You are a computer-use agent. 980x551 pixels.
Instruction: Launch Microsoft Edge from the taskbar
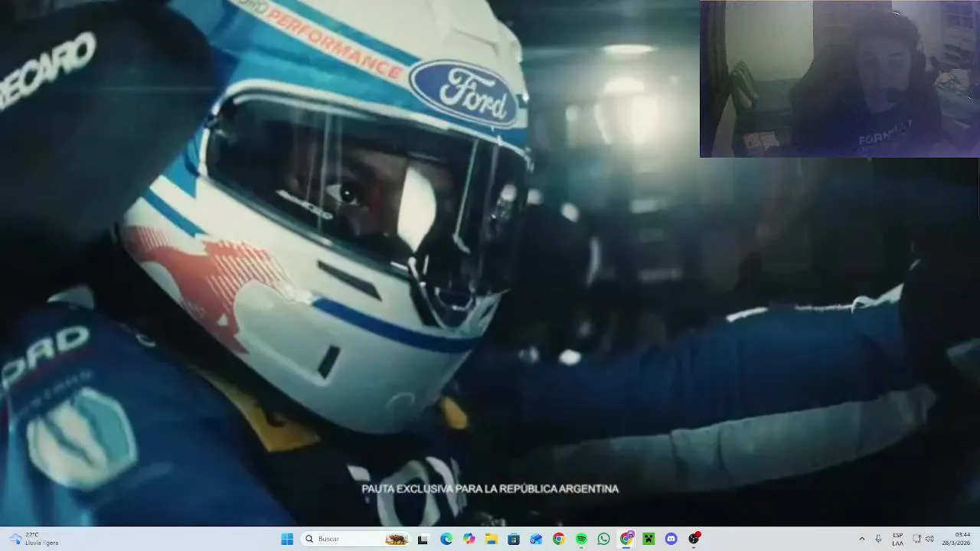click(446, 539)
